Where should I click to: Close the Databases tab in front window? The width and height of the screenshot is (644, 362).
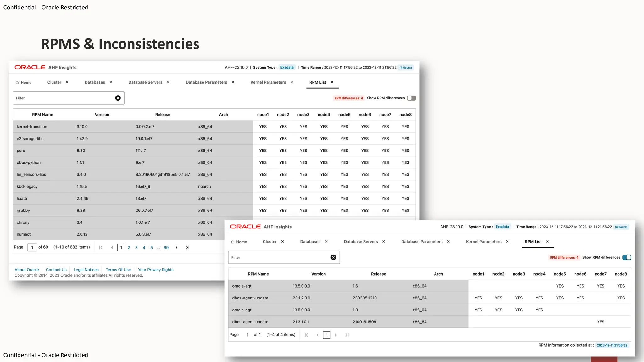click(326, 242)
